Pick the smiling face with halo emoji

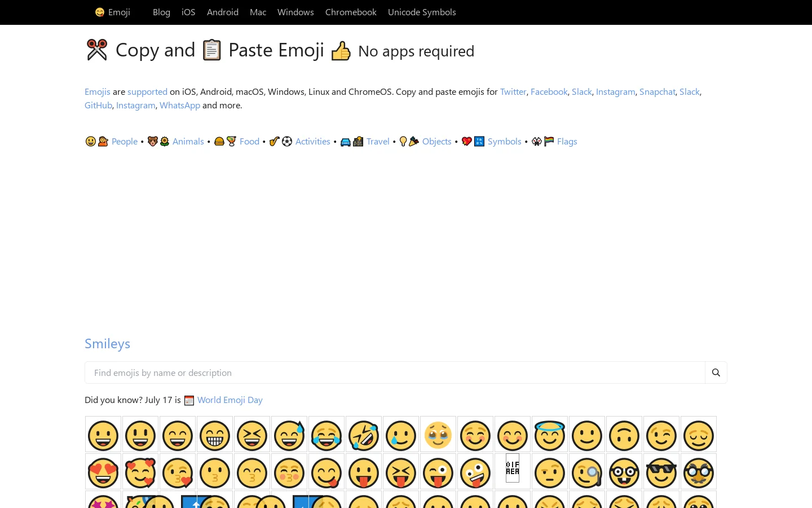click(550, 435)
